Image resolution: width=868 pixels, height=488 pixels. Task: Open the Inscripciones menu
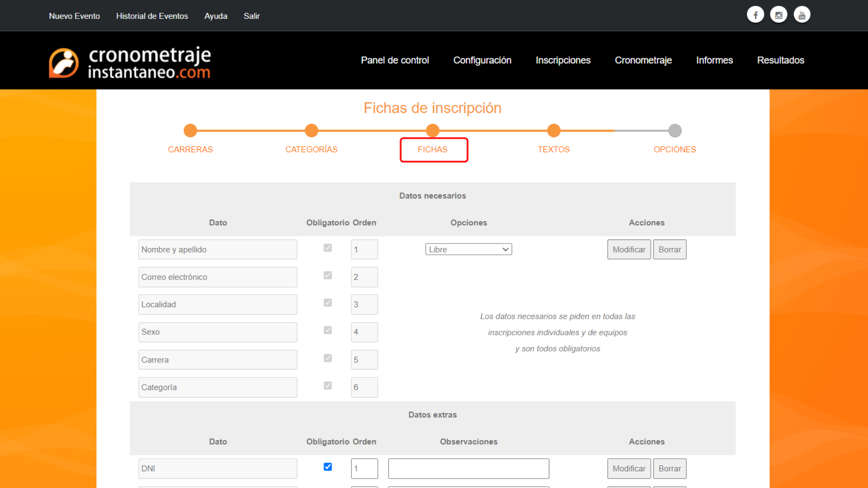coord(563,60)
